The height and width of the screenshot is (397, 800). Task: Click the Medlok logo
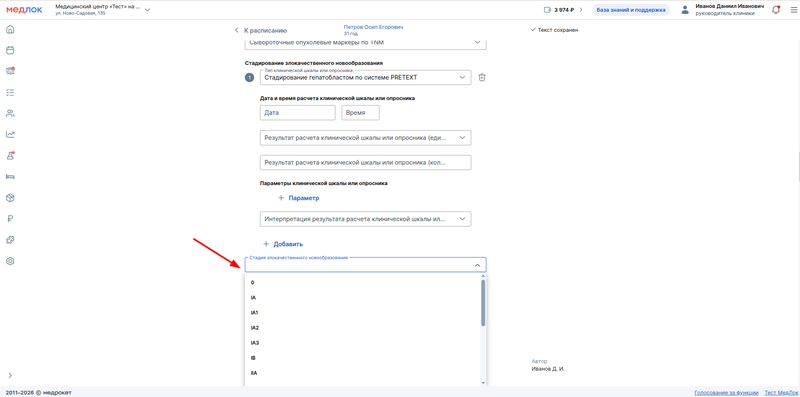[24, 10]
